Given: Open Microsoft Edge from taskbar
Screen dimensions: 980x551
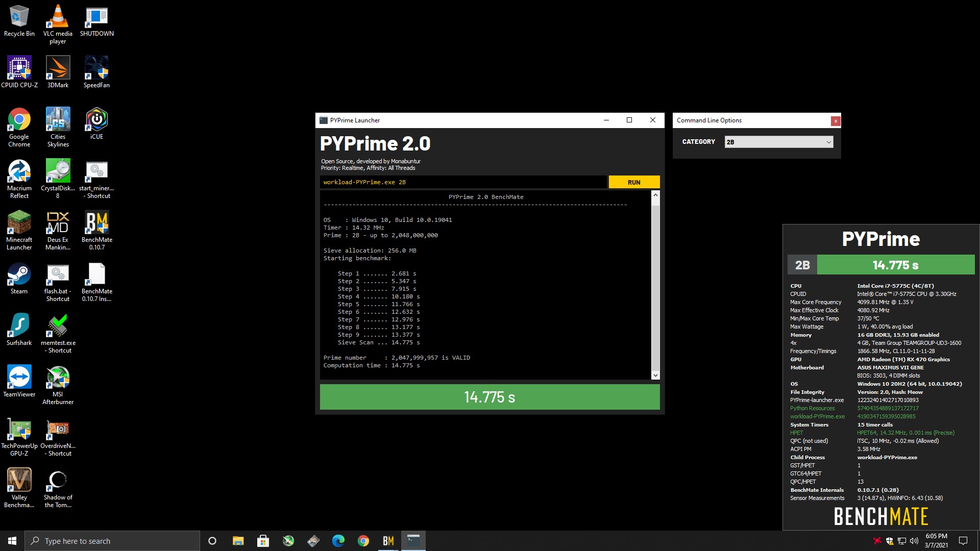Looking at the screenshot, I should pos(338,541).
